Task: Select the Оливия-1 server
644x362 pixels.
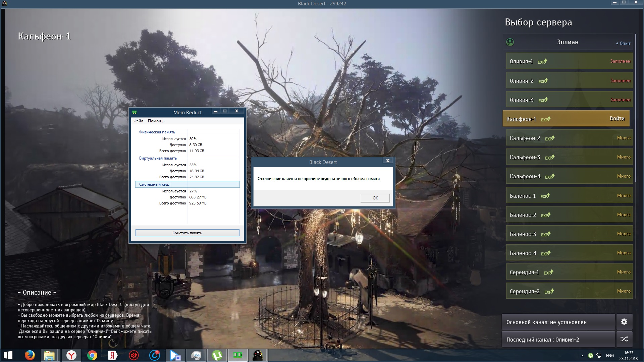Action: [x=569, y=61]
